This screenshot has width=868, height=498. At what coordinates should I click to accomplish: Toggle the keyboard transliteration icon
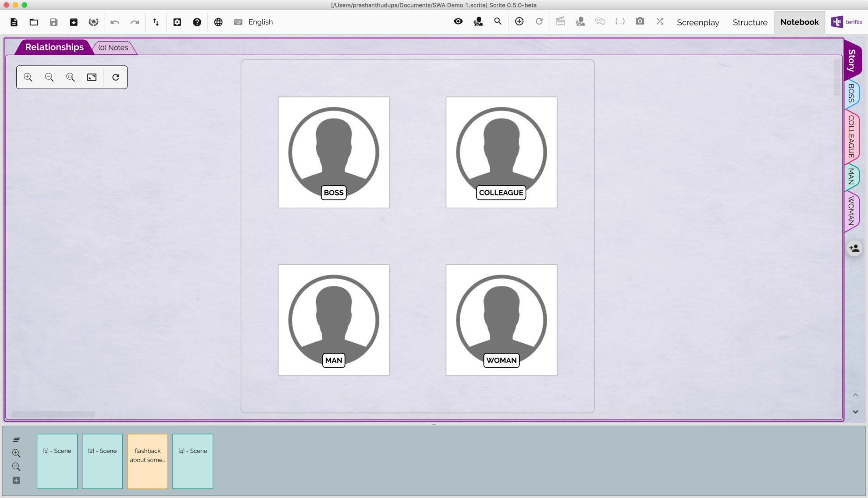tap(238, 22)
